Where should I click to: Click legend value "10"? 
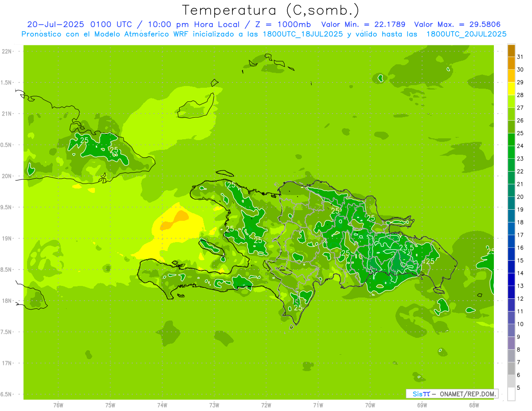pos(520,324)
